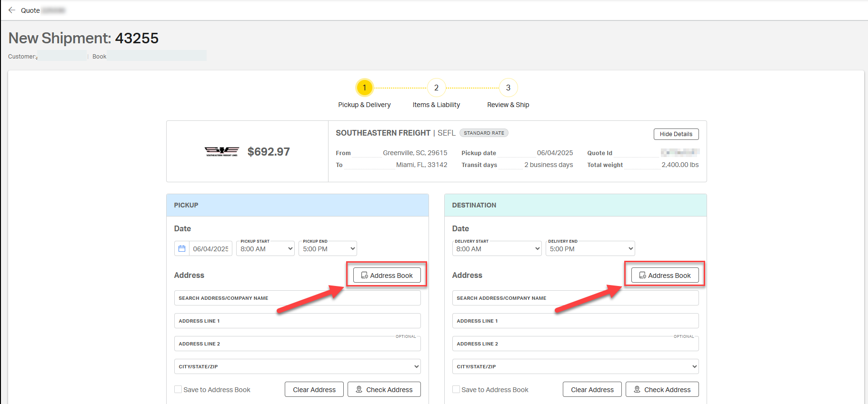Click the Southeastern Freight carrier logo
The width and height of the screenshot is (868, 404).
pyautogui.click(x=221, y=152)
